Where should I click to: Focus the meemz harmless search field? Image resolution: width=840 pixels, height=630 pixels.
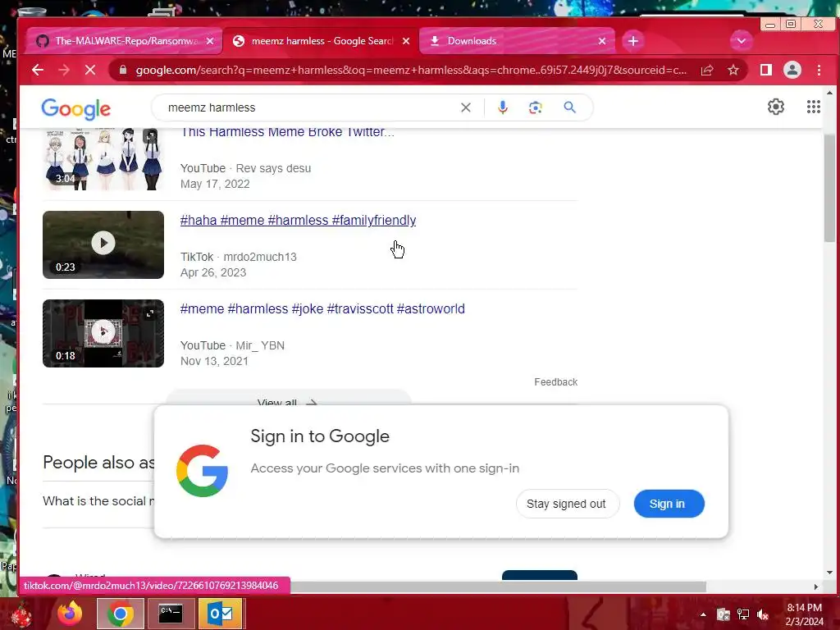(x=311, y=107)
